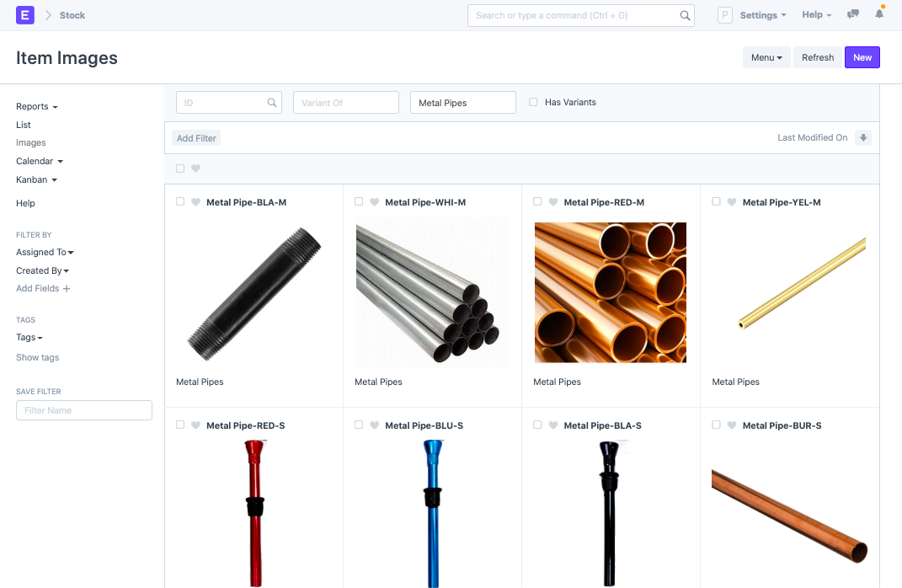The width and height of the screenshot is (902, 588).
Task: Click Add Fields link
Action: pos(37,288)
